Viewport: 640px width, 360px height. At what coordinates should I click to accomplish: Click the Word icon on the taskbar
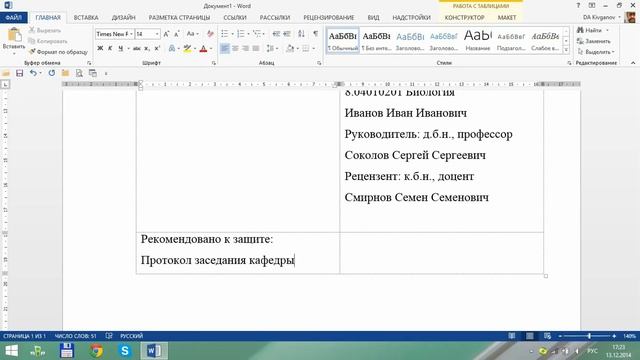(x=154, y=351)
